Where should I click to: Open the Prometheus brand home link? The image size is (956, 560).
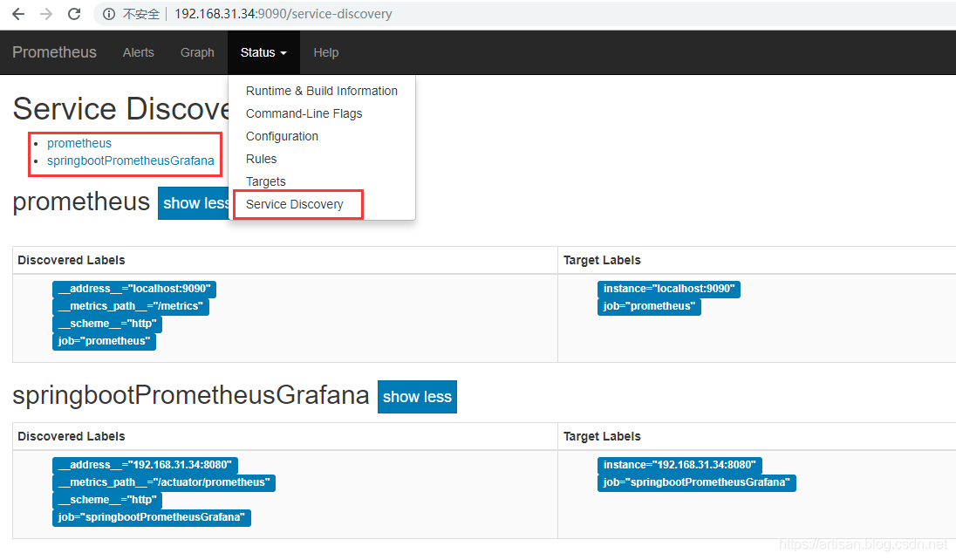click(x=54, y=52)
